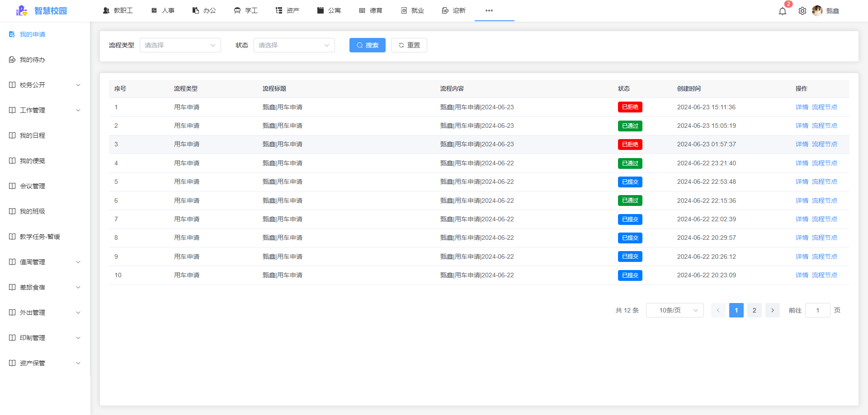The image size is (868, 415).
Task: Switch to the 学工 navigation tab
Action: coord(245,10)
